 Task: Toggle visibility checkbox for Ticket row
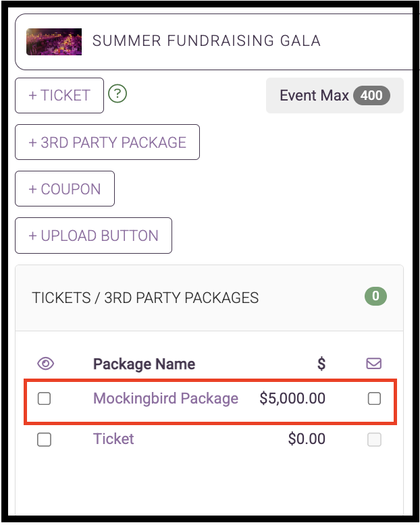pyautogui.click(x=44, y=439)
